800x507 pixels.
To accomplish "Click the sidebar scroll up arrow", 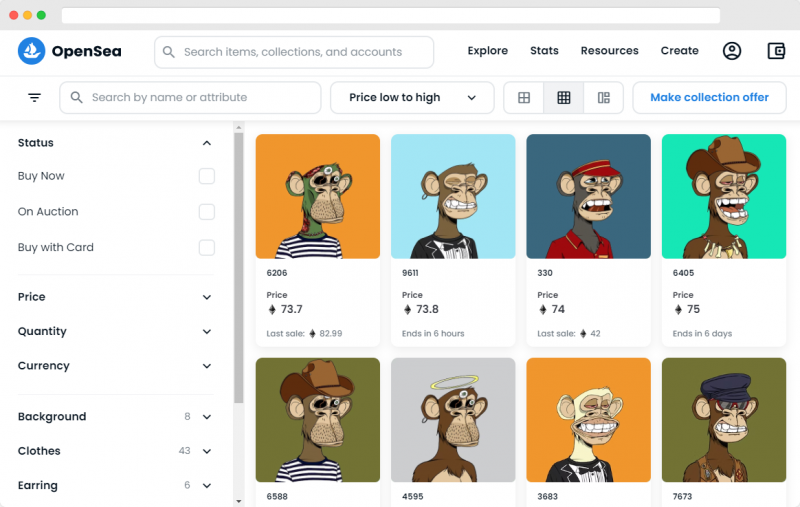I will click(239, 126).
